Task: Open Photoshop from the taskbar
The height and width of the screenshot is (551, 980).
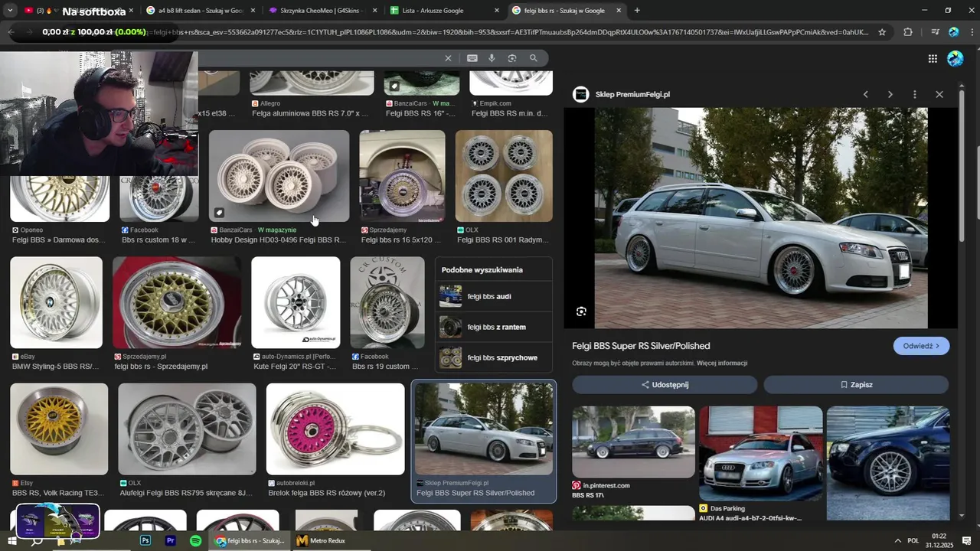Action: tap(145, 540)
